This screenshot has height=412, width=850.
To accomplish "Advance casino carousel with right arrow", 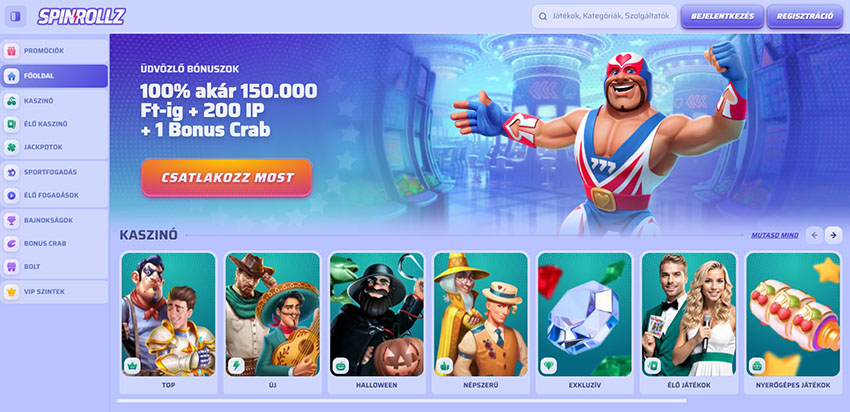I will [834, 235].
